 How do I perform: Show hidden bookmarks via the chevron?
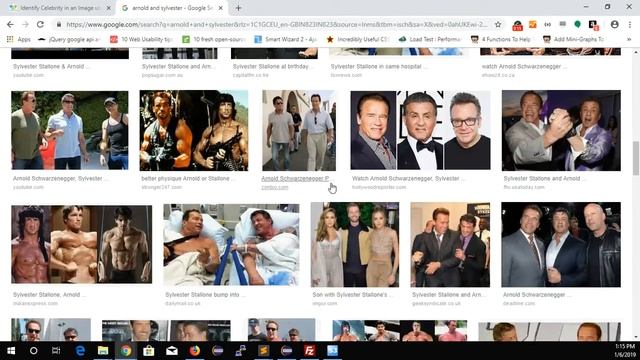coord(629,39)
